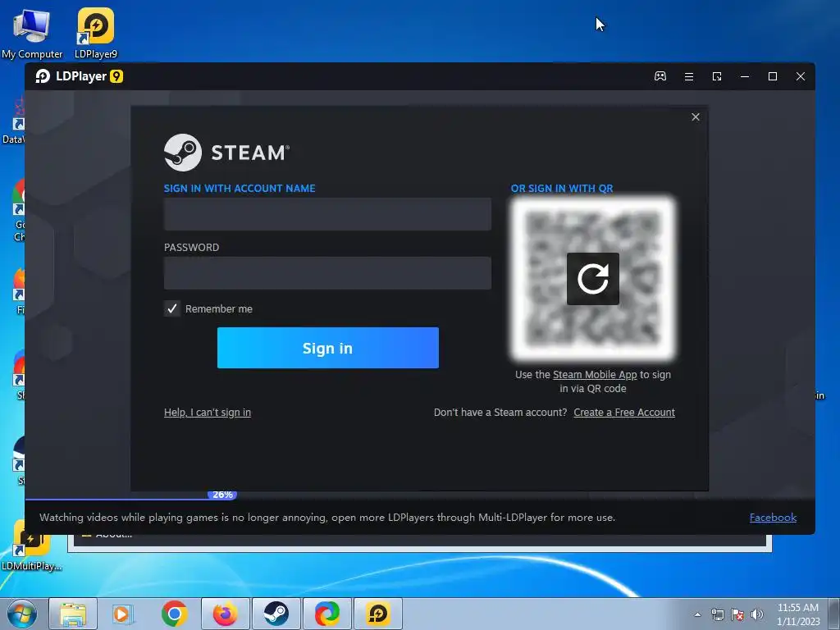Click the gamepad icon in LDPlayer title bar

coord(660,76)
